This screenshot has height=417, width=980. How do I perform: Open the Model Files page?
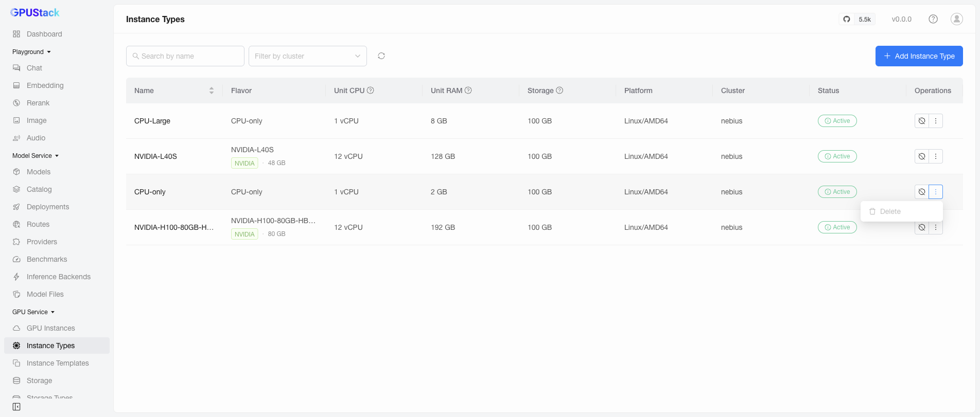57,294
